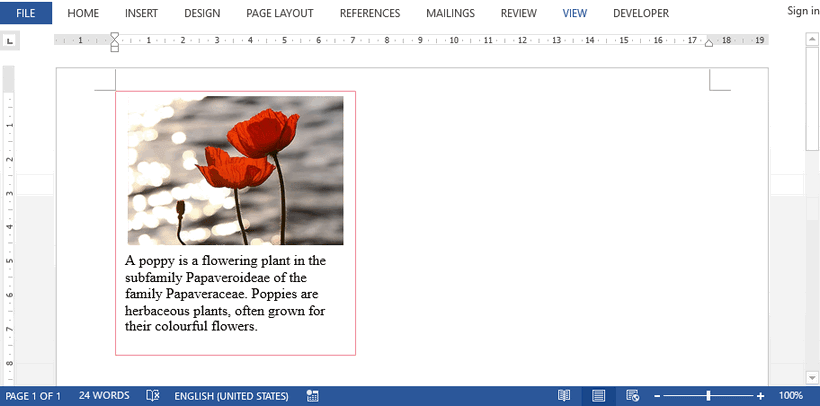Open zoom dialog via 100% label

tap(791, 396)
